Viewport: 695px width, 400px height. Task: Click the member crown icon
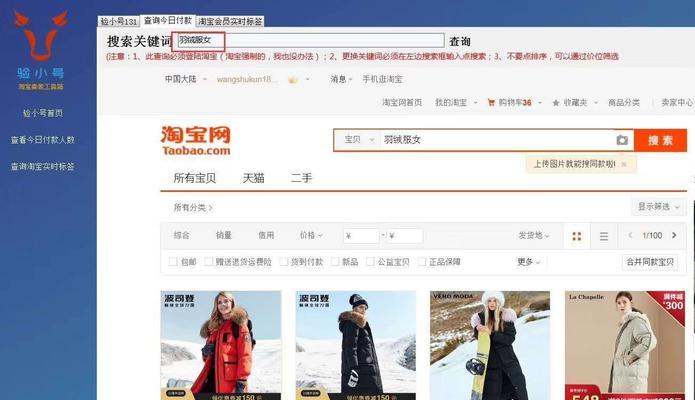pyautogui.click(x=293, y=80)
